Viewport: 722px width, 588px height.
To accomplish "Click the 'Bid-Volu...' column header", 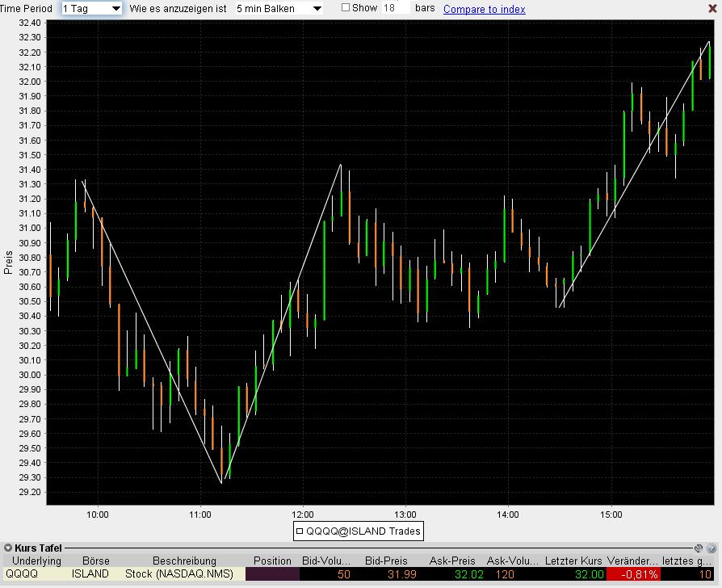I will coord(326,561).
